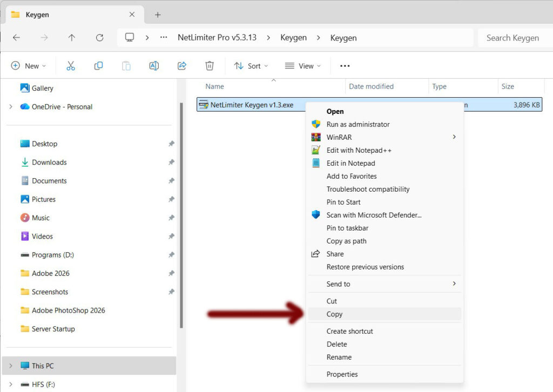Open Properties from context menu
The height and width of the screenshot is (392, 553).
pyautogui.click(x=342, y=374)
